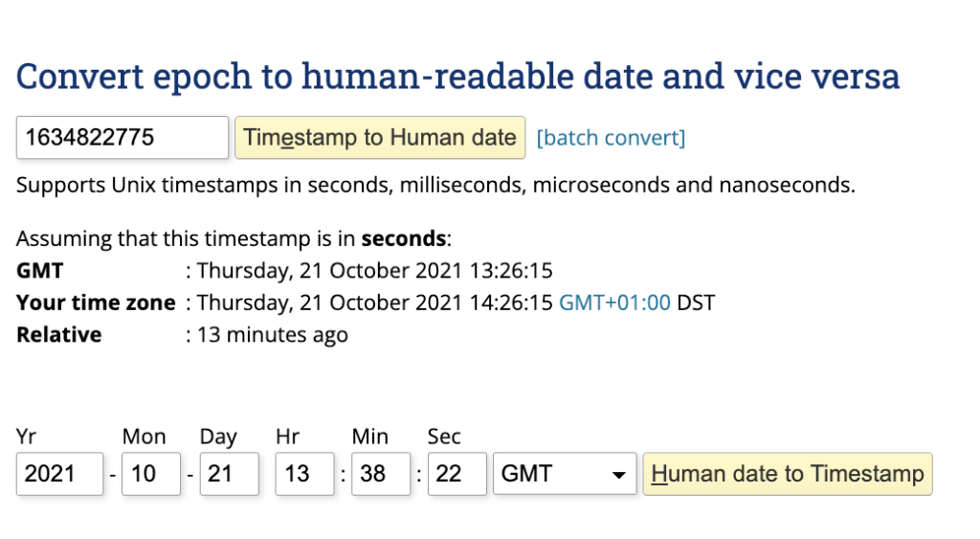This screenshot has height=539, width=980.
Task: Open the batch convert link
Action: (x=611, y=138)
